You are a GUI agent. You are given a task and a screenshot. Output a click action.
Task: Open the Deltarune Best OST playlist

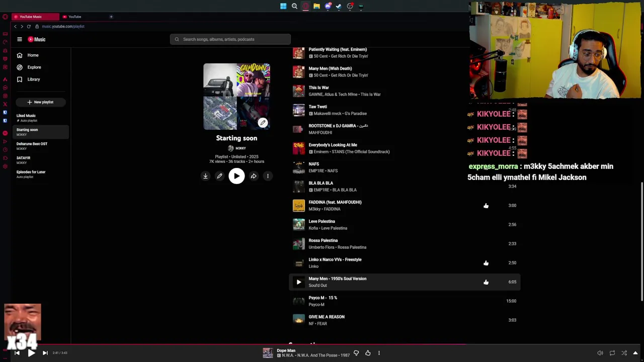pos(42,146)
